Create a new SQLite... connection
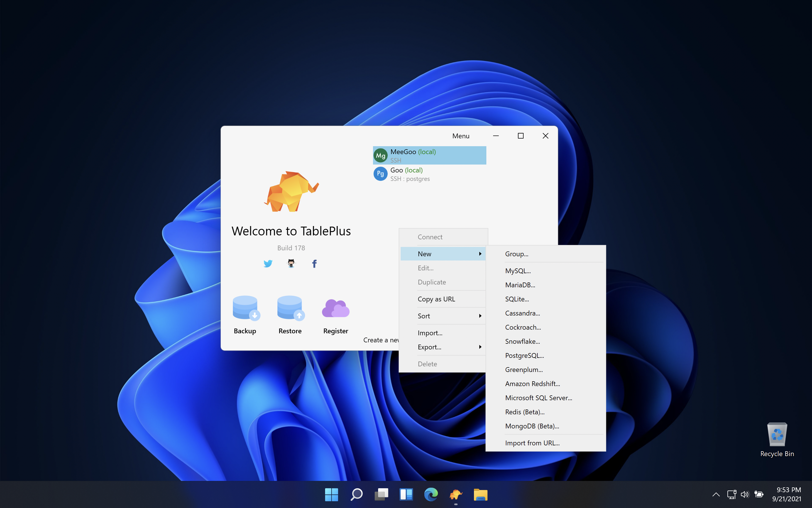The height and width of the screenshot is (508, 812). 546,299
